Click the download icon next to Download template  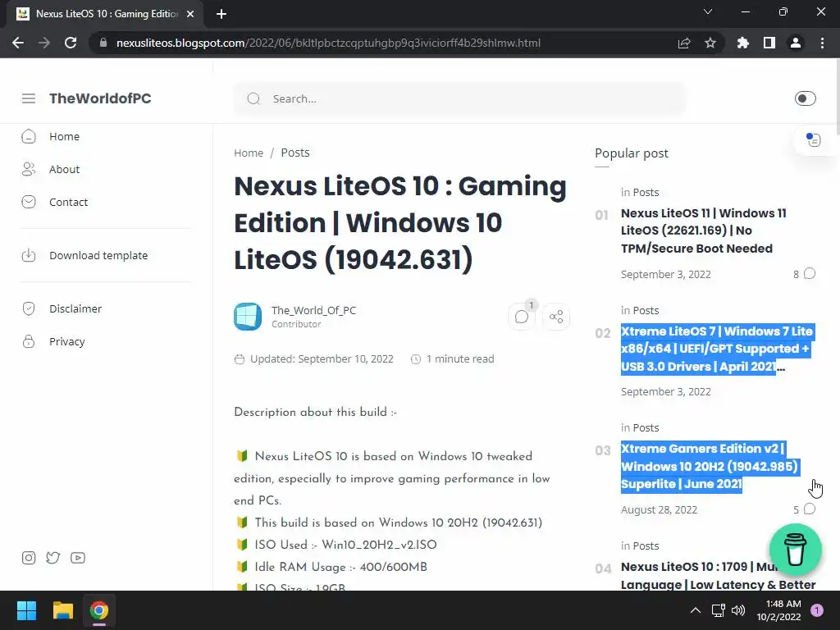[x=29, y=256]
